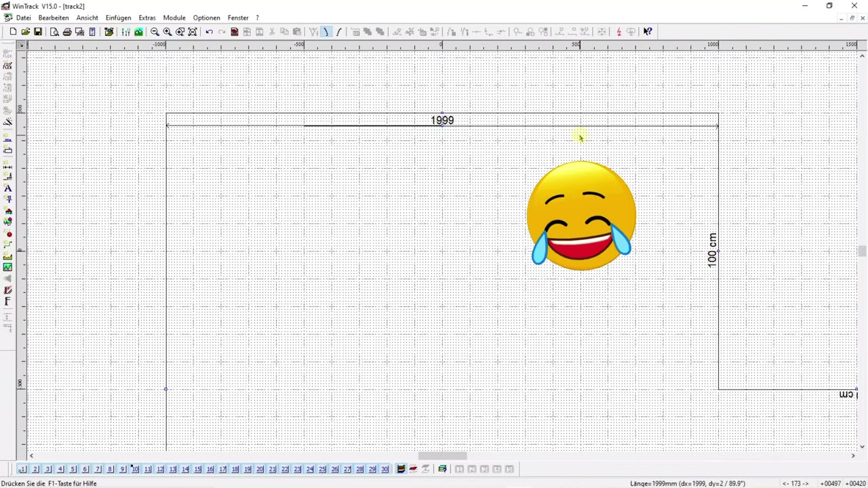Image resolution: width=868 pixels, height=488 pixels.
Task: Toggle layer 25 button
Action: [322, 469]
